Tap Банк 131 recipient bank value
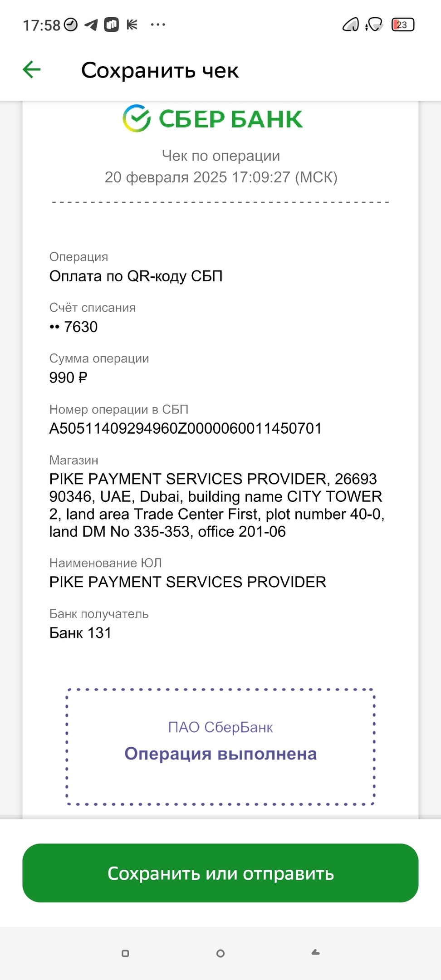This screenshot has height=980, width=441. coord(80,632)
